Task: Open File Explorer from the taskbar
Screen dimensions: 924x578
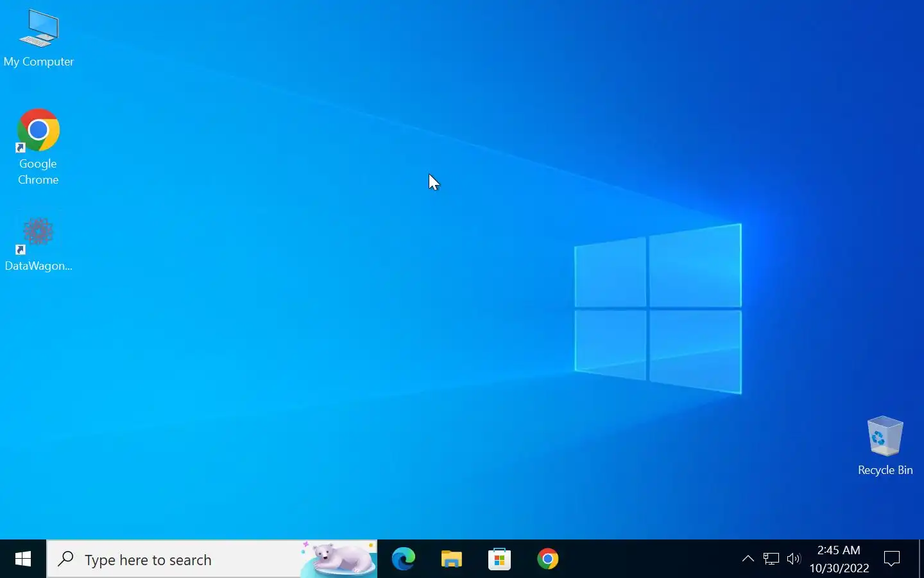Action: (x=452, y=559)
